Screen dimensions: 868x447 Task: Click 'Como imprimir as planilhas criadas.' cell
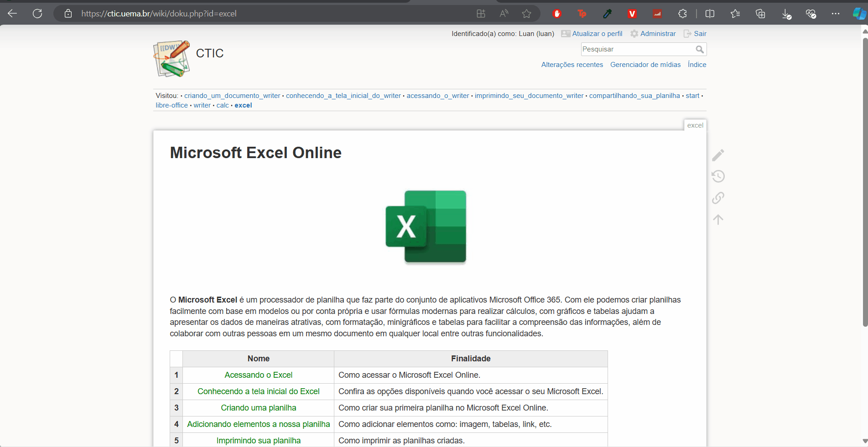(471, 440)
